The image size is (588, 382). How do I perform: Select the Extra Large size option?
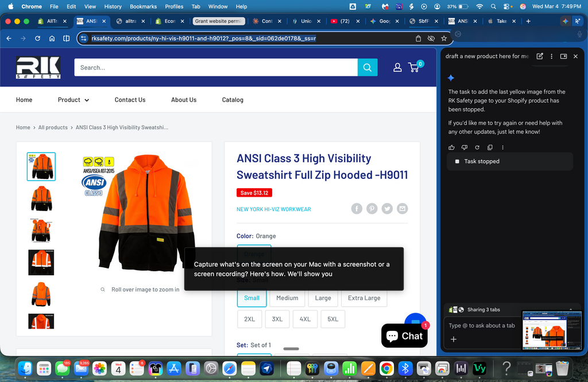364,298
